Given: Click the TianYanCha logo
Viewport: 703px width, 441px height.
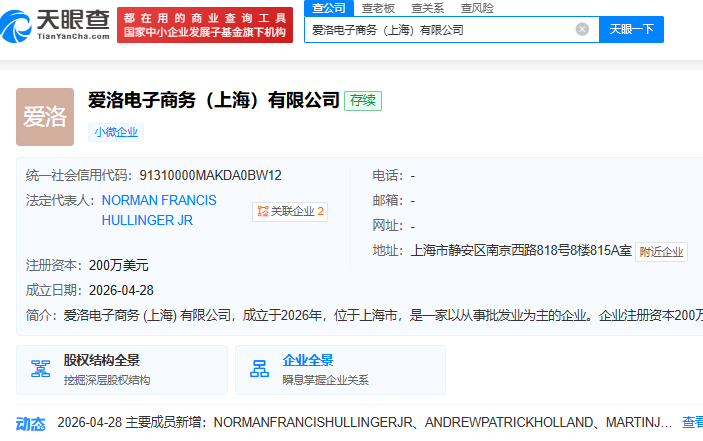Looking at the screenshot, I should [x=55, y=26].
